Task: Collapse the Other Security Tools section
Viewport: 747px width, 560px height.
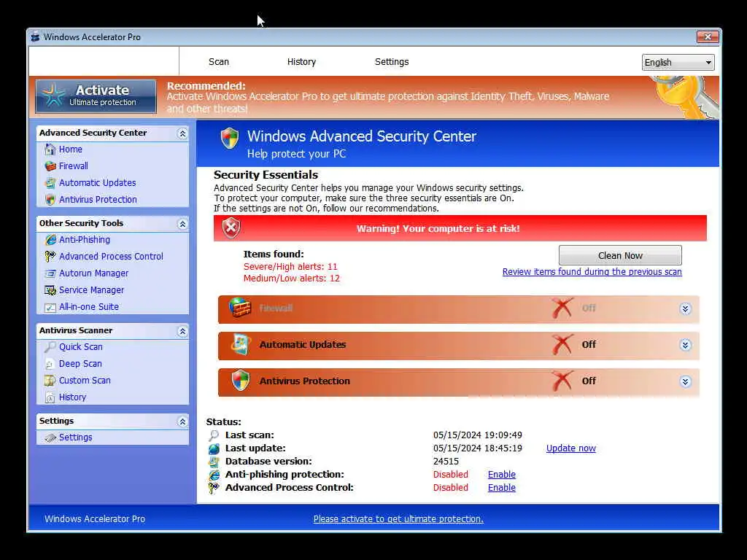Action: pyautogui.click(x=182, y=225)
